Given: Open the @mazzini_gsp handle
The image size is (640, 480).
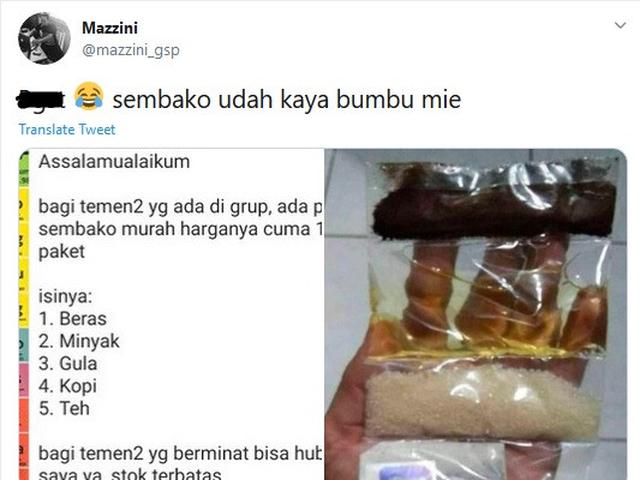Looking at the screenshot, I should [131, 50].
